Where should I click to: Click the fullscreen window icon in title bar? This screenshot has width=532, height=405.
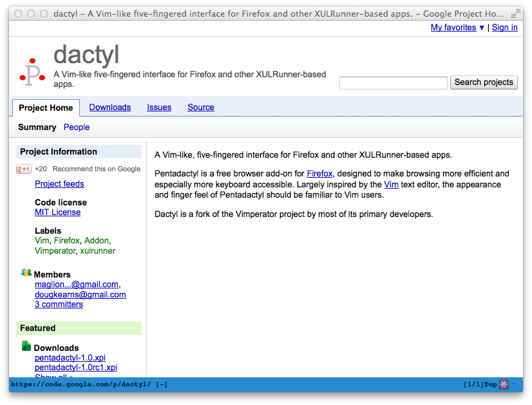[x=515, y=14]
